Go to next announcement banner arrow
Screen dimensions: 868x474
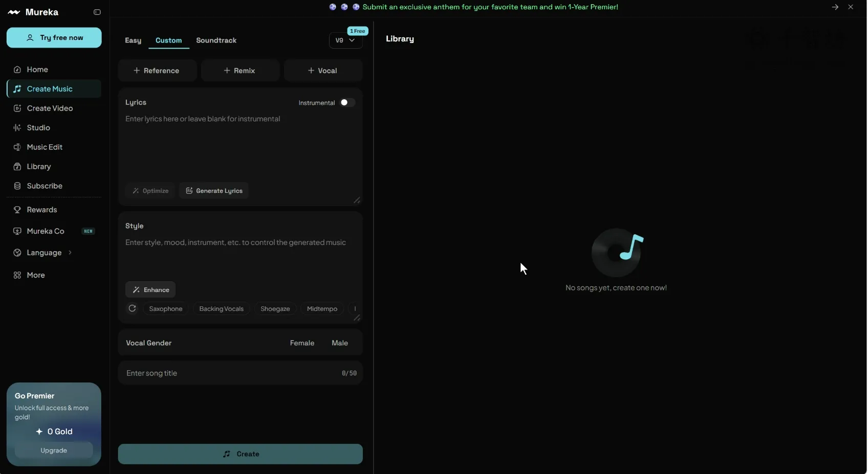point(835,7)
